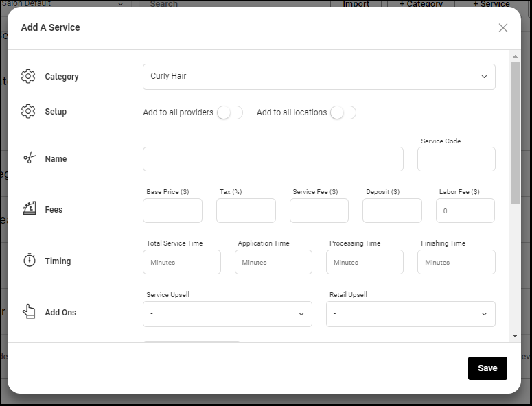Expand the Retail Upsell dropdown
The height and width of the screenshot is (406, 532).
pos(410,314)
